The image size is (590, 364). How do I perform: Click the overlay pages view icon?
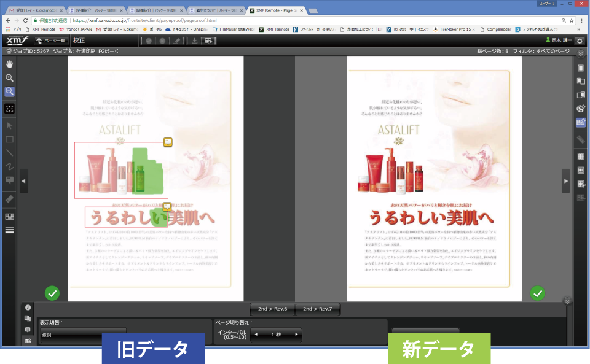click(x=581, y=95)
